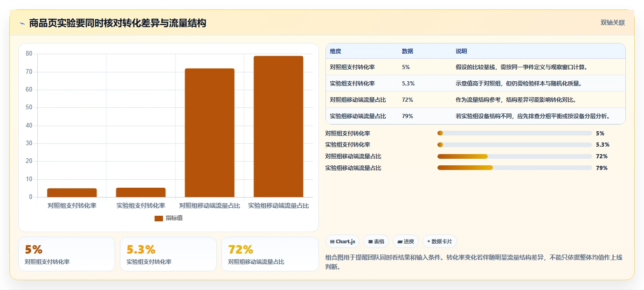Click the lightning icon beside the title

(x=22, y=23)
